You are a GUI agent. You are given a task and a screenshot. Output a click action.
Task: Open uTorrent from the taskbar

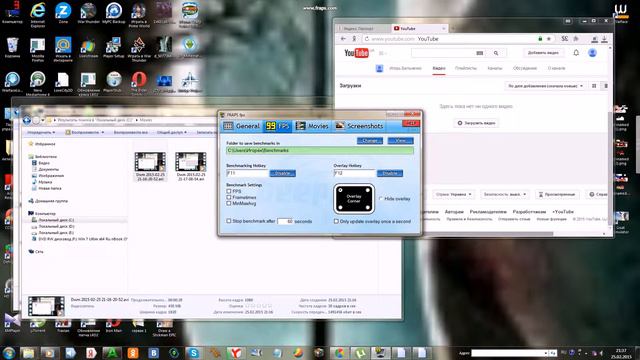click(361, 353)
